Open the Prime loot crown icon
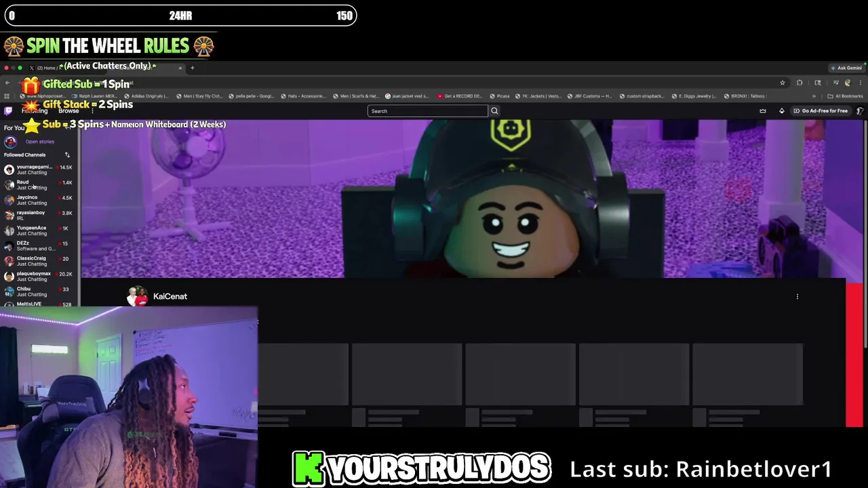 [763, 111]
